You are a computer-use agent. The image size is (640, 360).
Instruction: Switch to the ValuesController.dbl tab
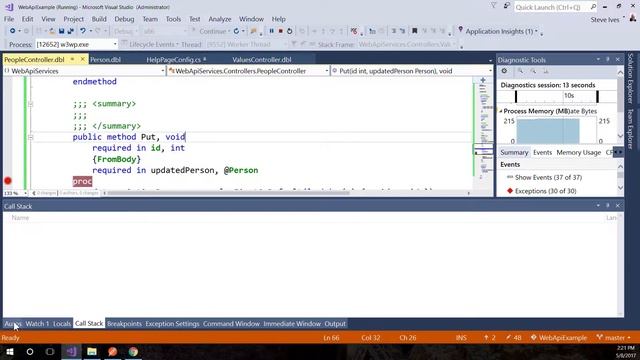click(262, 60)
